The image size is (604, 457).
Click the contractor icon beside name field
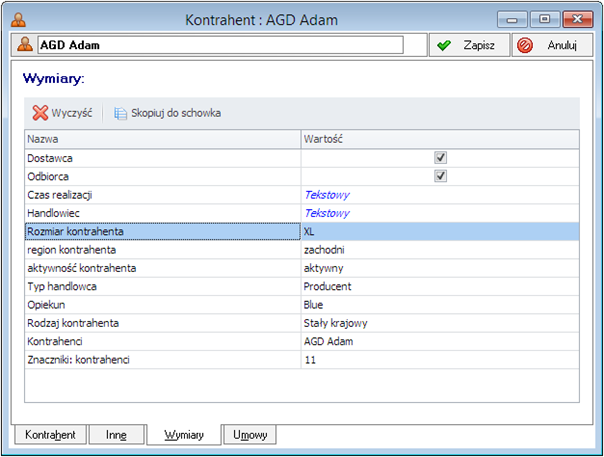(x=24, y=45)
